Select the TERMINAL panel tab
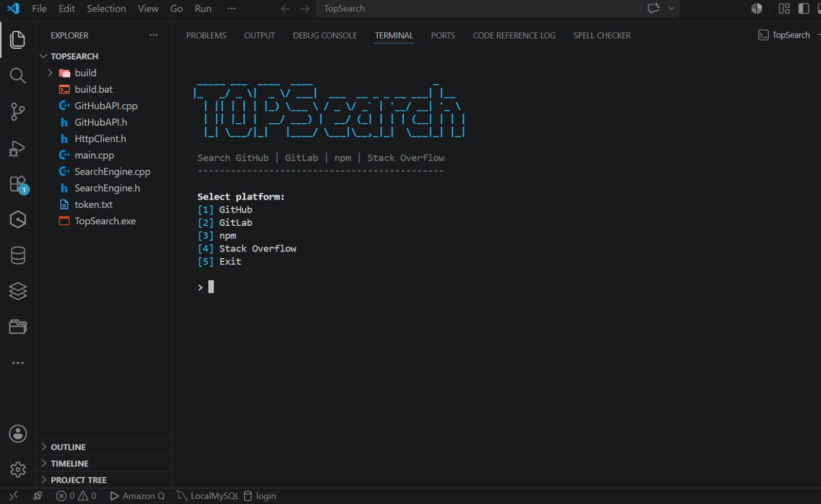Screen dimensions: 821x504 point(394,35)
